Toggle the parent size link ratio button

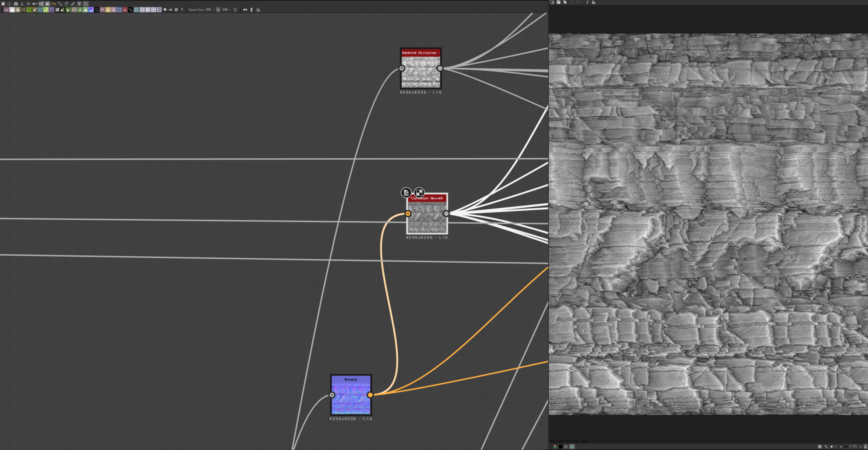pyautogui.click(x=218, y=10)
